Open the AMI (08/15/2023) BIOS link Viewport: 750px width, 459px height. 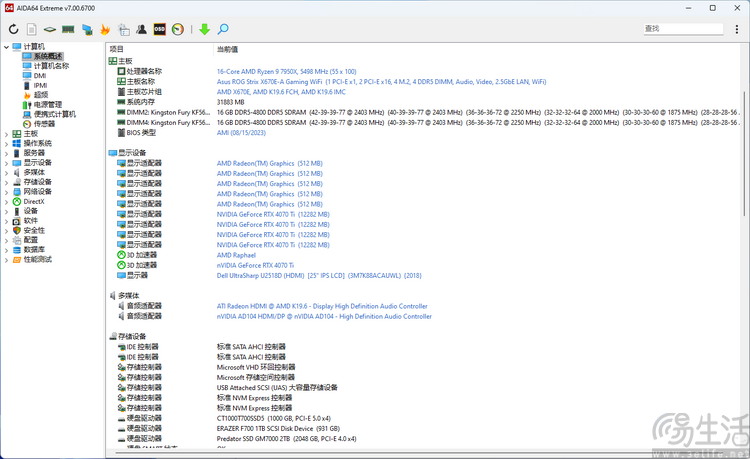[241, 133]
